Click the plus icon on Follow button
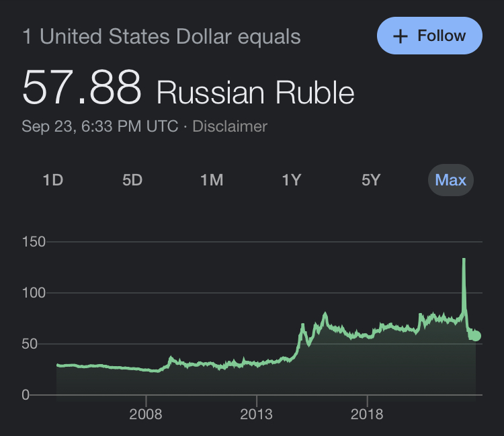Screen dimensions: 504x436 point(401,36)
